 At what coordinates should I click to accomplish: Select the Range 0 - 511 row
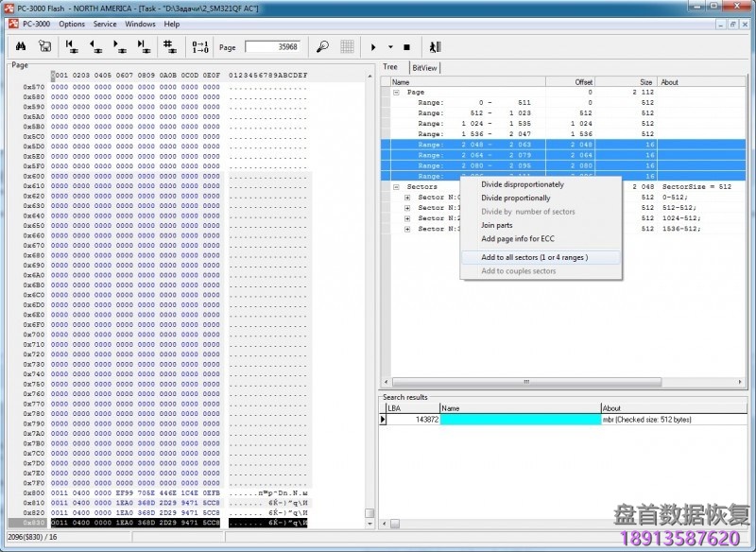pyautogui.click(x=472, y=103)
